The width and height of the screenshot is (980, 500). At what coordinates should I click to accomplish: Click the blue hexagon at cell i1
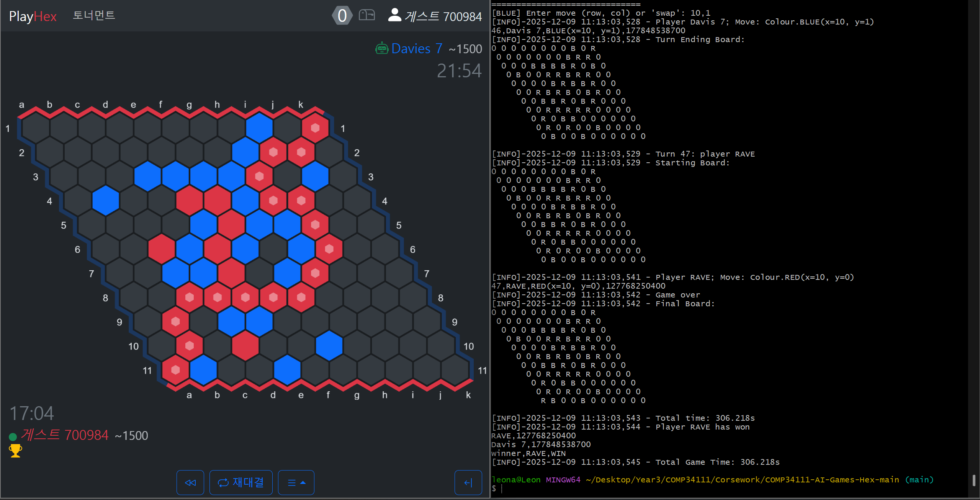[259, 128]
